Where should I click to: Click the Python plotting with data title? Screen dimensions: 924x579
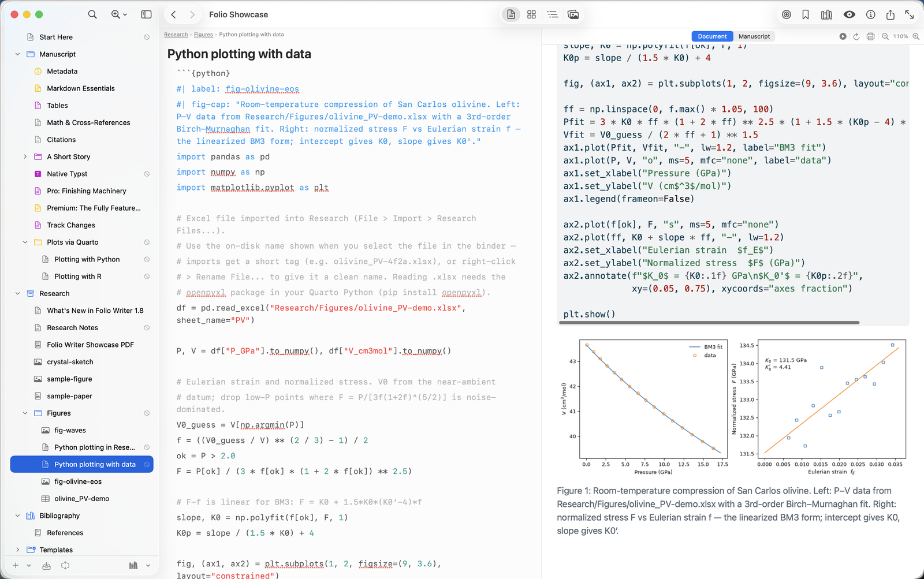239,54
